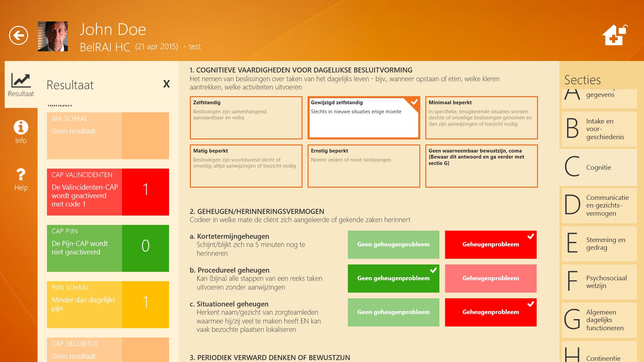The width and height of the screenshot is (644, 362).
Task: Open section D Communicatie en gezichtsvermogen
Action: pyautogui.click(x=599, y=205)
